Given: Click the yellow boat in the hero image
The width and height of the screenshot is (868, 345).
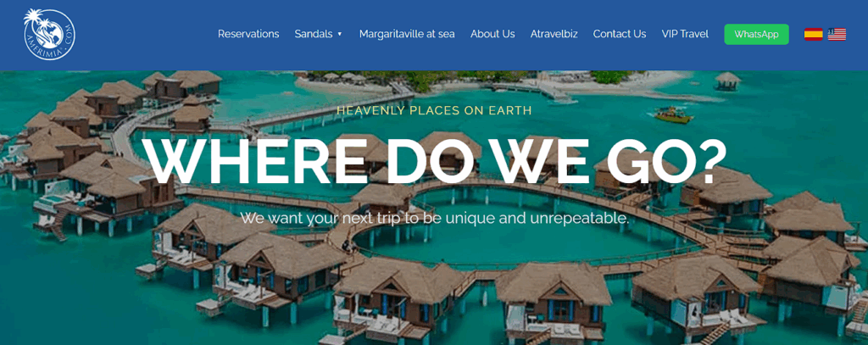Looking at the screenshot, I should pyautogui.click(x=673, y=115).
